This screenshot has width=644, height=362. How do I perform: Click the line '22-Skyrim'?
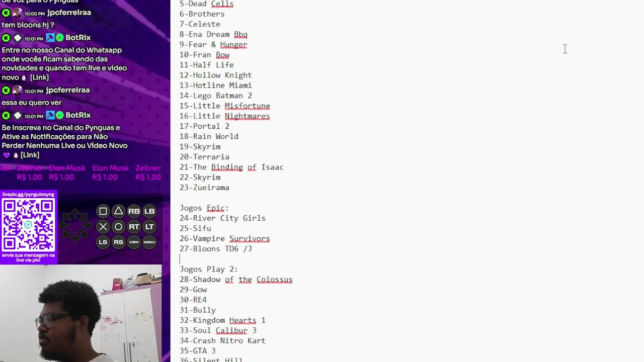(200, 177)
